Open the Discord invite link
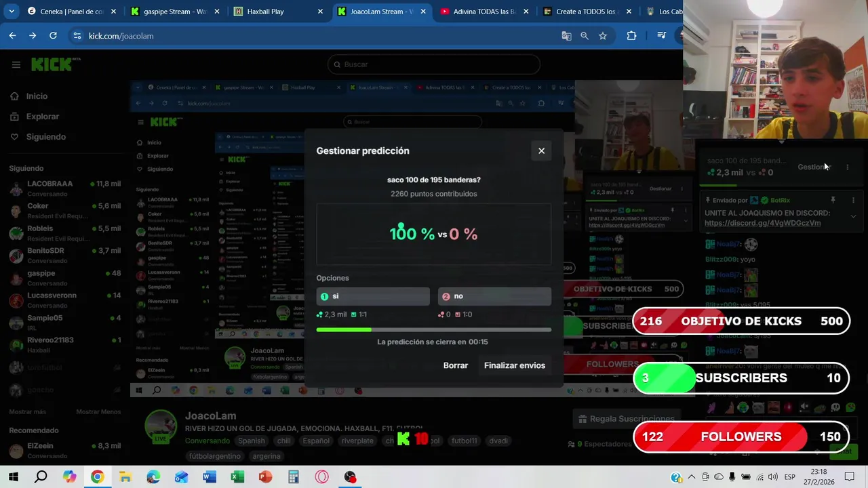Screen dimensions: 868x488 click(x=762, y=223)
